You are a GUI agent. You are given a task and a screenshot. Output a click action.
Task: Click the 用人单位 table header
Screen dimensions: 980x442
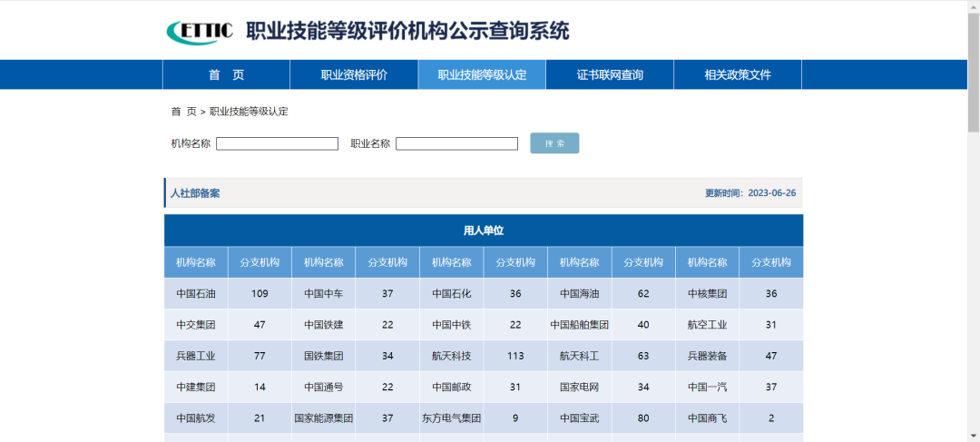coord(484,231)
